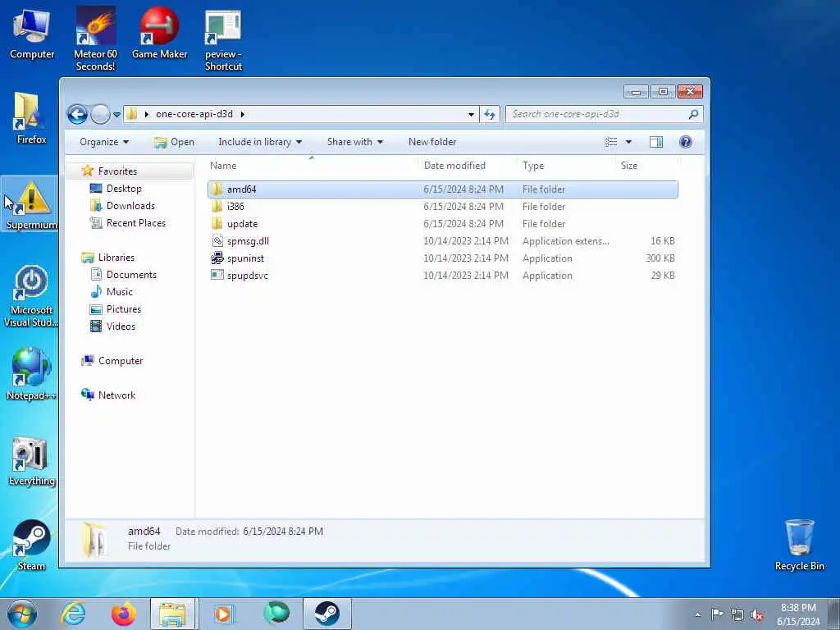
Task: Select Computer in the navigation pane
Action: (x=120, y=361)
